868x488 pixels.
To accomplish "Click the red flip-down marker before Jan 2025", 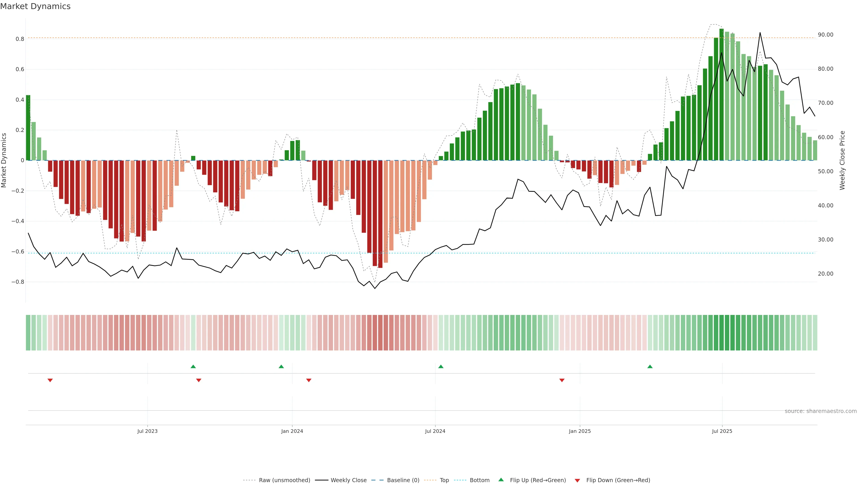I will 562,380.
